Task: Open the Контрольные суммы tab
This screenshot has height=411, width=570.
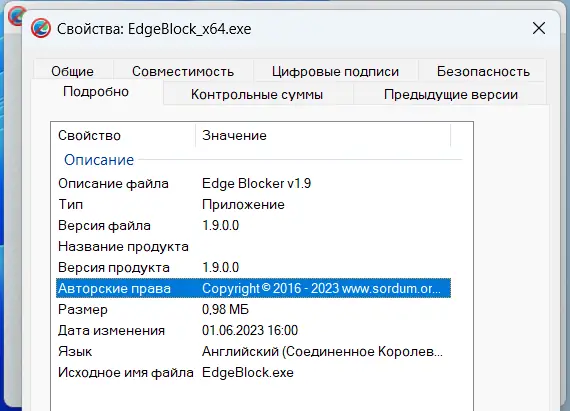Action: coord(257,94)
